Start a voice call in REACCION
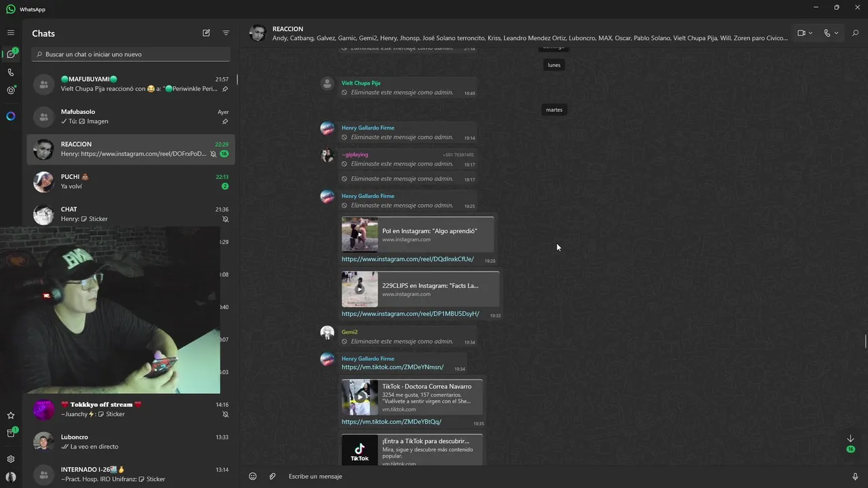The height and width of the screenshot is (488, 868). click(x=827, y=33)
